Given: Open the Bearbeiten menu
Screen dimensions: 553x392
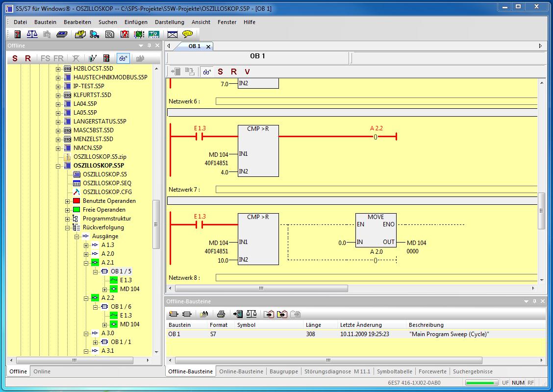Looking at the screenshot, I should click(78, 22).
